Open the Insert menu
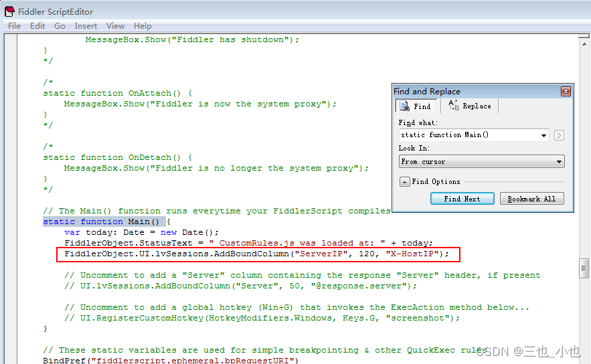The height and width of the screenshot is (364, 591). (x=86, y=26)
